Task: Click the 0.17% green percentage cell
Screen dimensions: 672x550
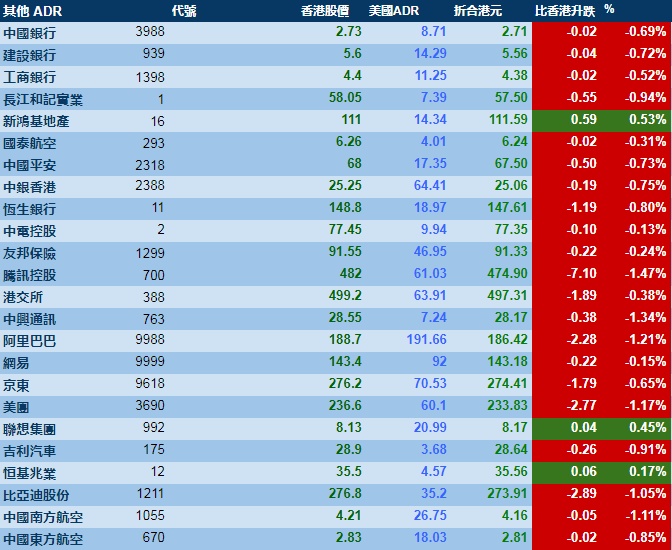Action: tap(648, 471)
